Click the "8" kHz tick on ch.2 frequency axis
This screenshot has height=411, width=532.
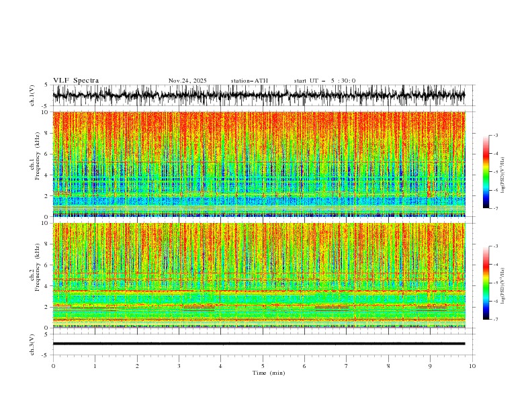pyautogui.click(x=47, y=244)
